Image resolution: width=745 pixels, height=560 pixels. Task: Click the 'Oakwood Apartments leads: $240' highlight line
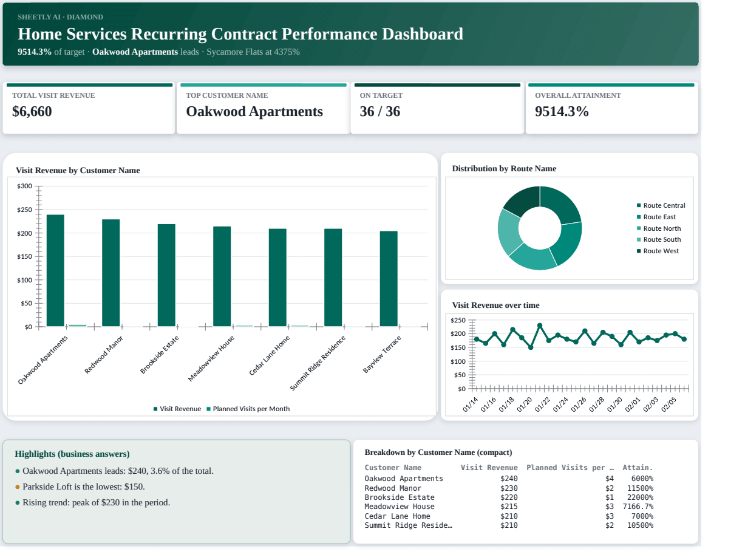point(118,471)
